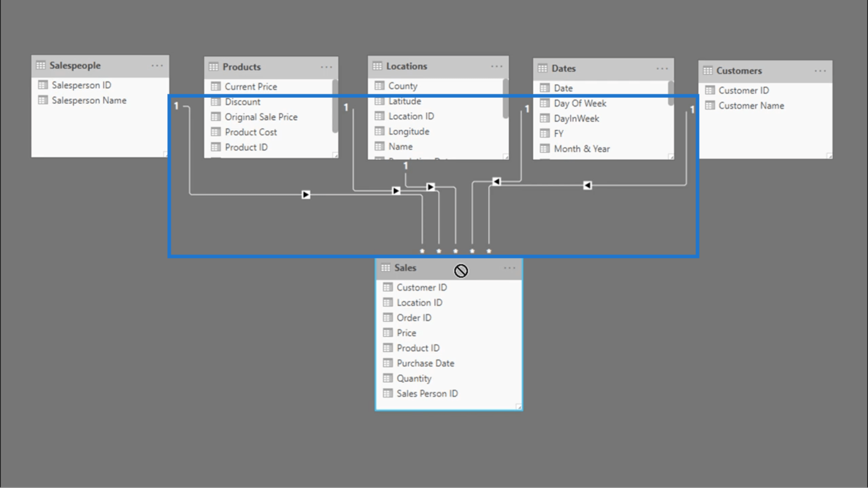
Task: Click the Sales table resize corner handle
Action: pos(519,407)
